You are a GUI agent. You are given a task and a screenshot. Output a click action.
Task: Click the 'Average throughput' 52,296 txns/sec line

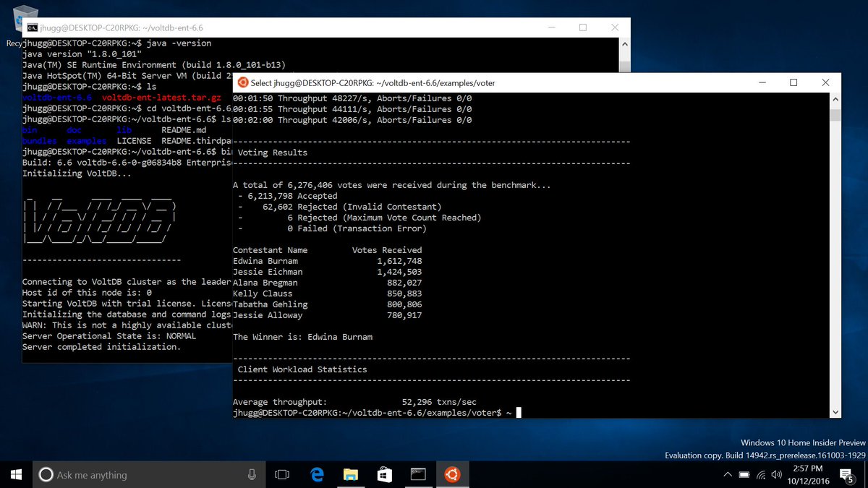pyautogui.click(x=354, y=402)
